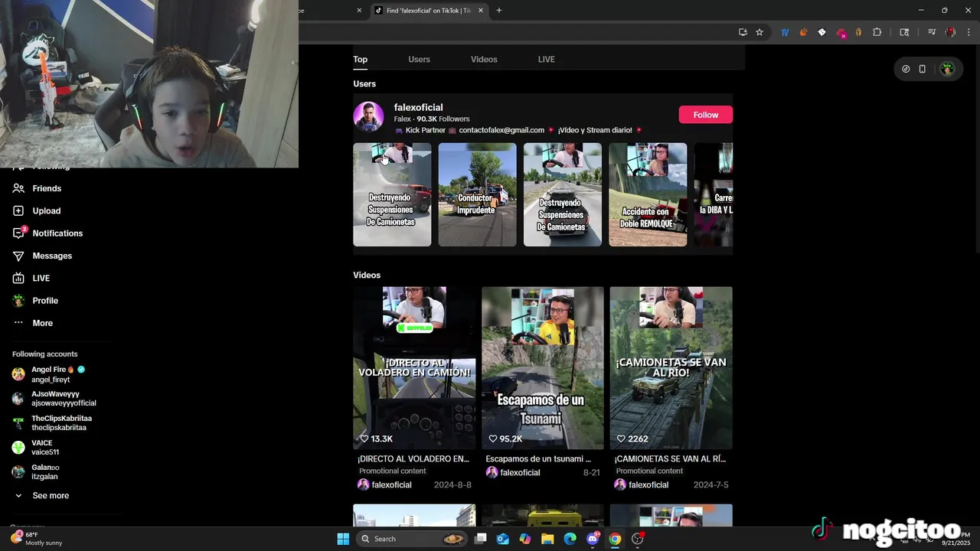This screenshot has width=980, height=551.
Task: Open falexoficial author link dated 2024-8-8
Action: (384, 485)
